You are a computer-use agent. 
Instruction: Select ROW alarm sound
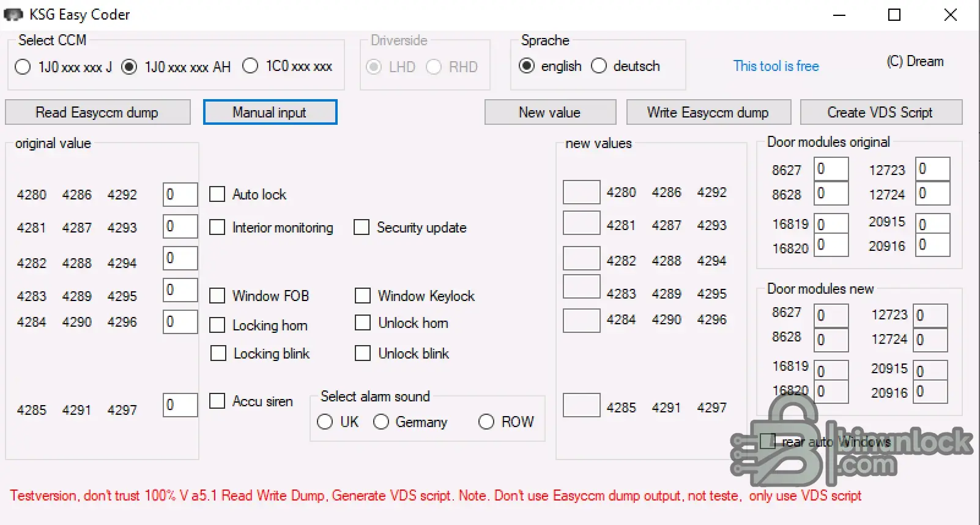[x=486, y=422]
